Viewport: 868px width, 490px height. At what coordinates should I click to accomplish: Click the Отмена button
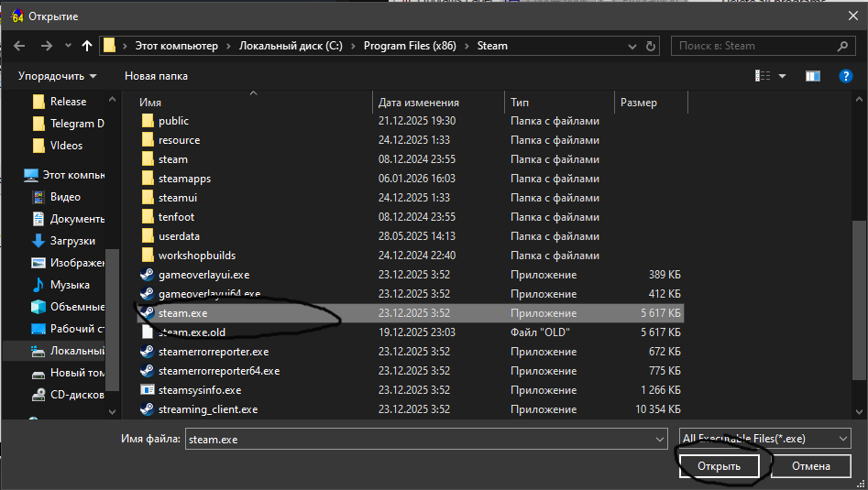point(811,466)
